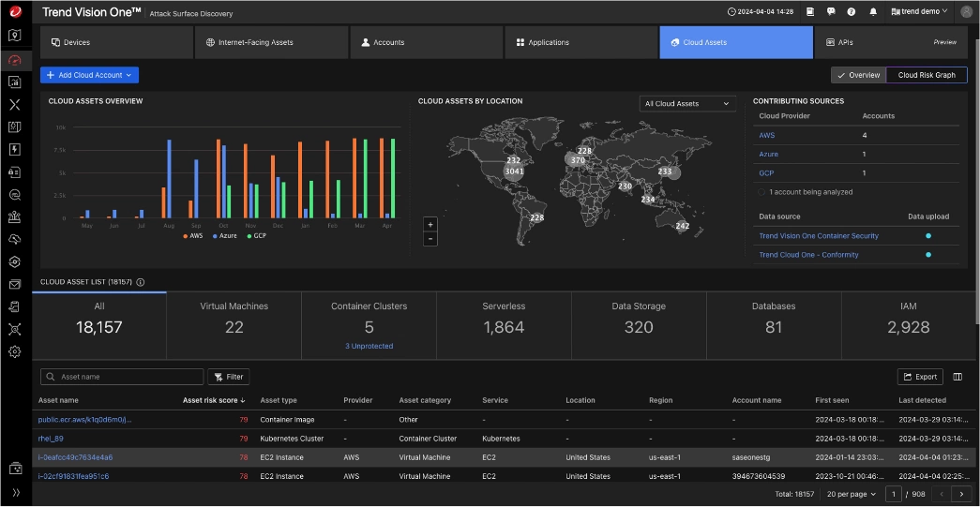Screen dimensions: 980x507
Task: Switch to the Cloud Risk Graph toggle
Action: pyautogui.click(x=927, y=75)
